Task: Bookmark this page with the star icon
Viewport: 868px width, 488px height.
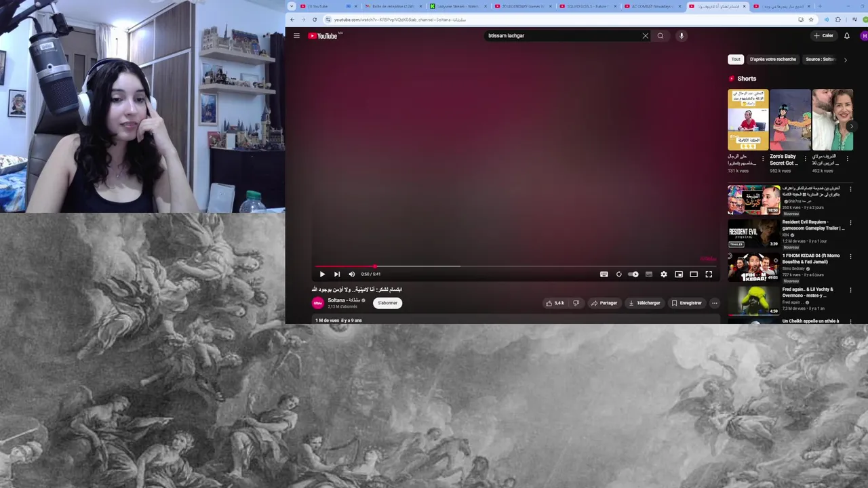Action: tap(811, 20)
